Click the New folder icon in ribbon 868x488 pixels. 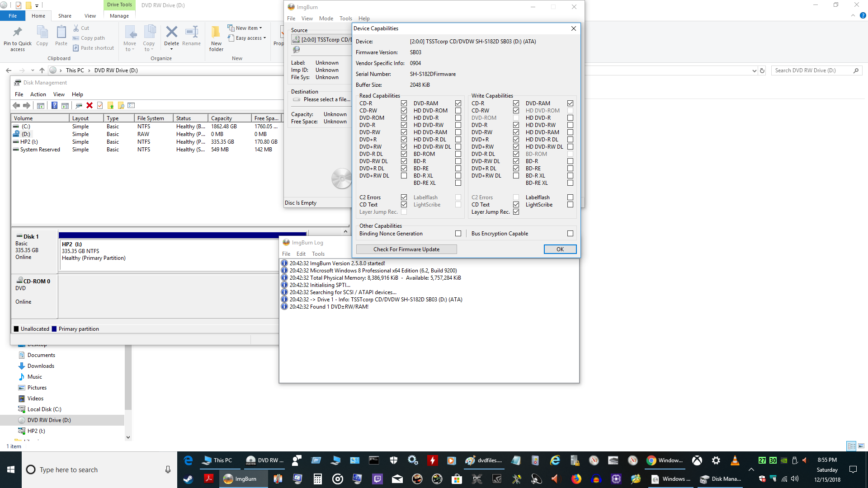(x=216, y=32)
